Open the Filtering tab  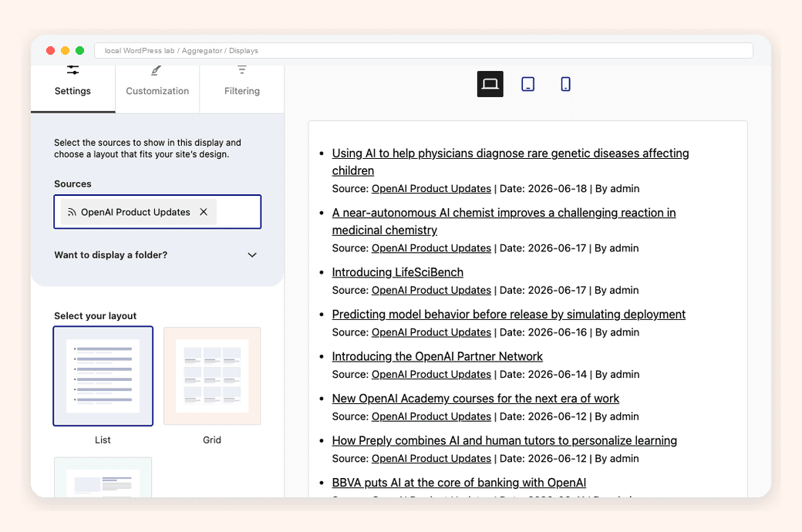point(242,89)
